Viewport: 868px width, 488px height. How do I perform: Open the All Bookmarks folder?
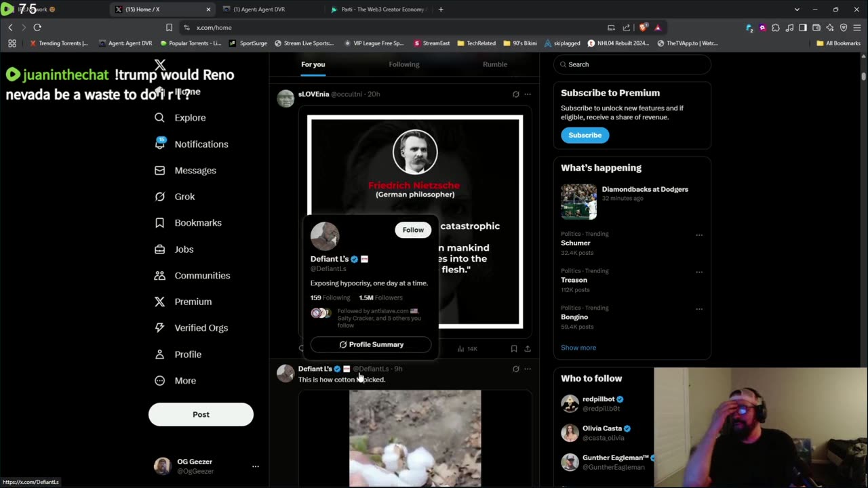click(x=839, y=43)
